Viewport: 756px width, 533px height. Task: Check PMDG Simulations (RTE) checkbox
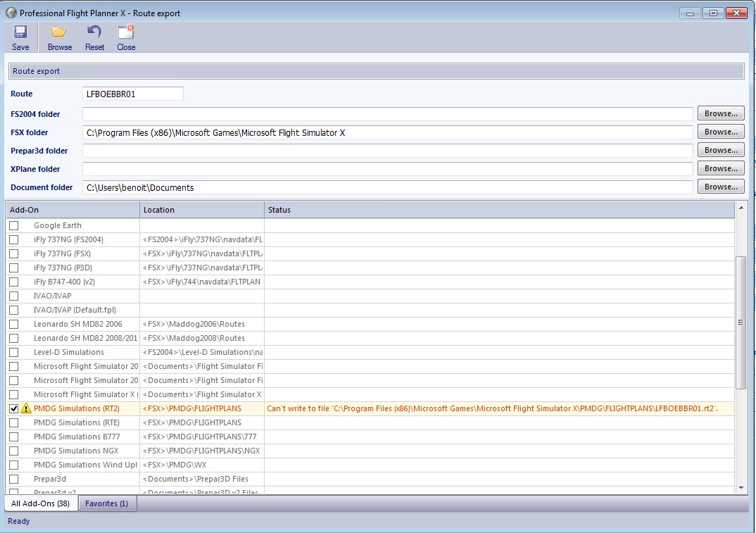point(14,422)
